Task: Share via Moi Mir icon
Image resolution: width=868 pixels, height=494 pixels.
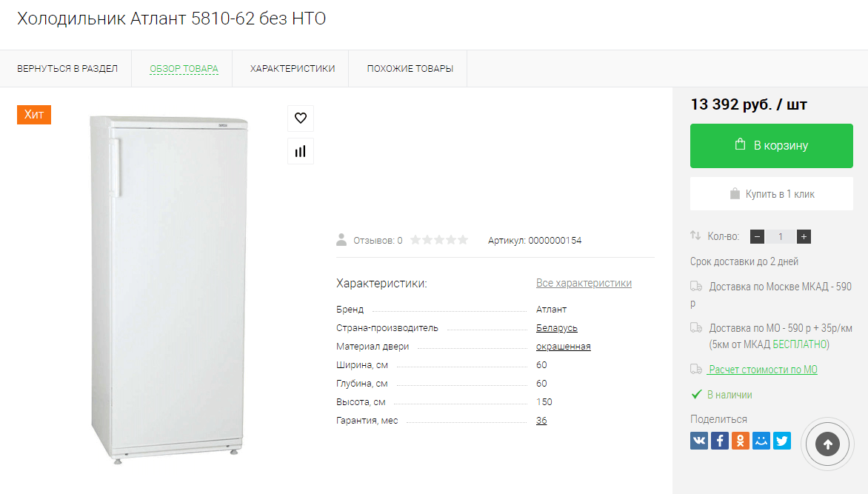Action: [761, 441]
